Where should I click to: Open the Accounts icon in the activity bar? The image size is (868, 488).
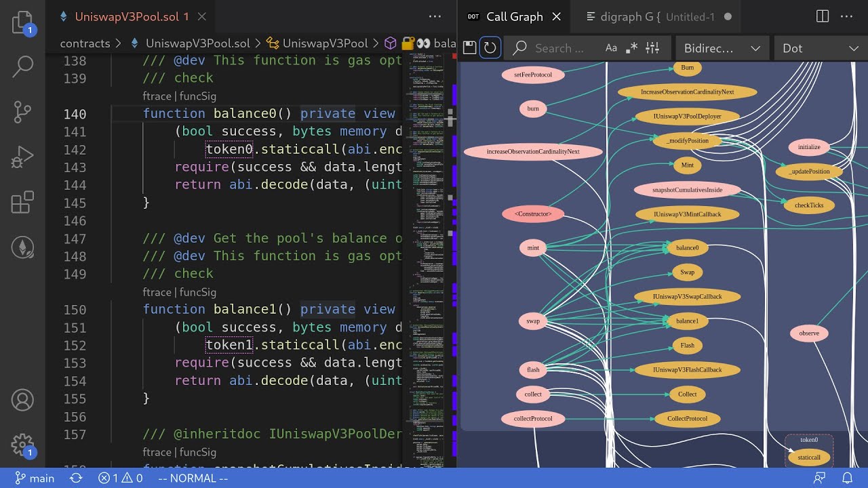pos(22,400)
